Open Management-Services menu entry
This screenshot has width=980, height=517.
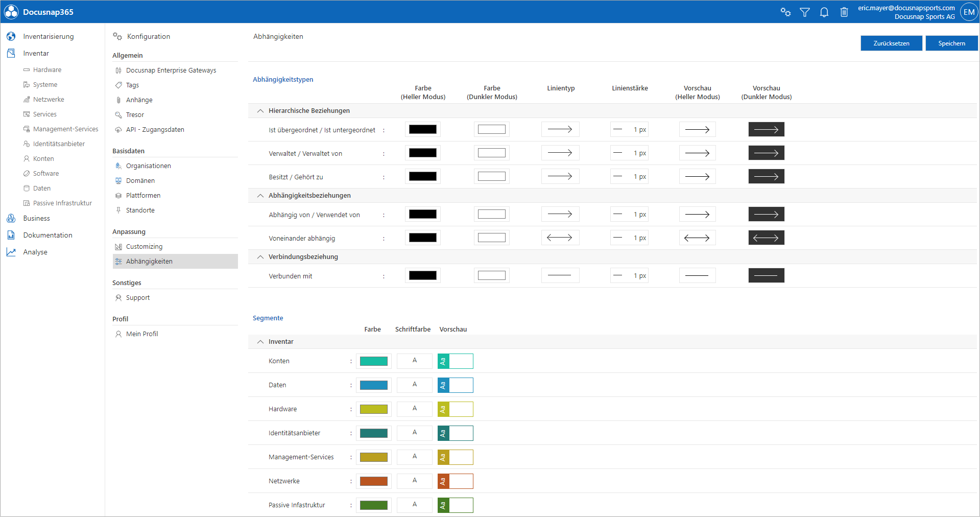65,129
